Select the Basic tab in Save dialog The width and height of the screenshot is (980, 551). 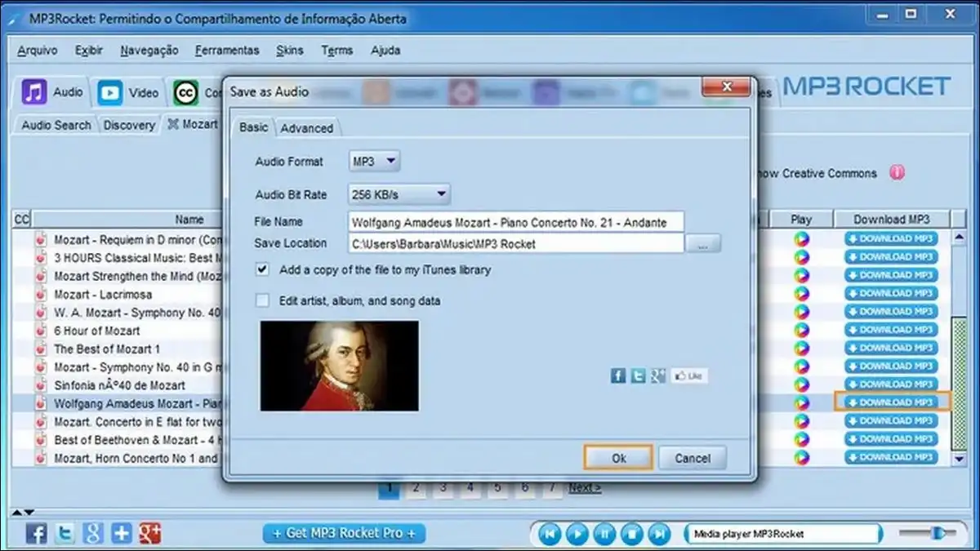point(253,127)
